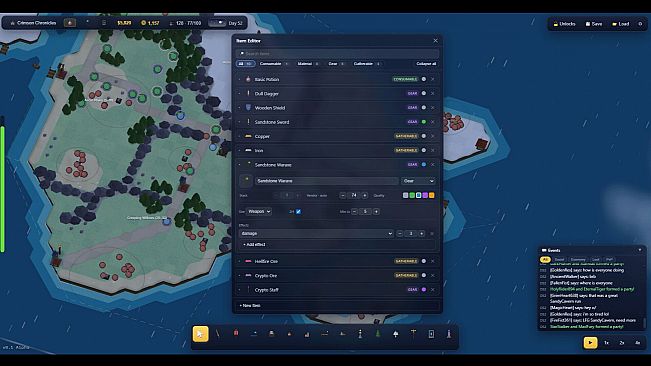
Task: Toggle Basic Potion rarity dot
Action: (x=423, y=79)
